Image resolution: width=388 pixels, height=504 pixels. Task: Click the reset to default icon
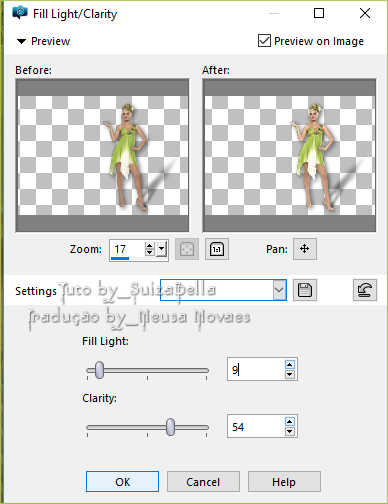coord(365,290)
